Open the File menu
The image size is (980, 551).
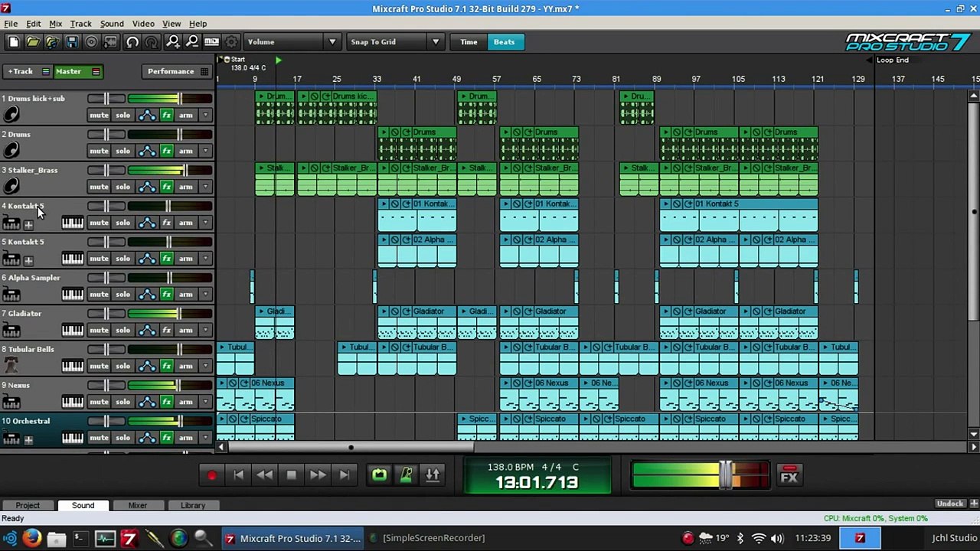(11, 24)
